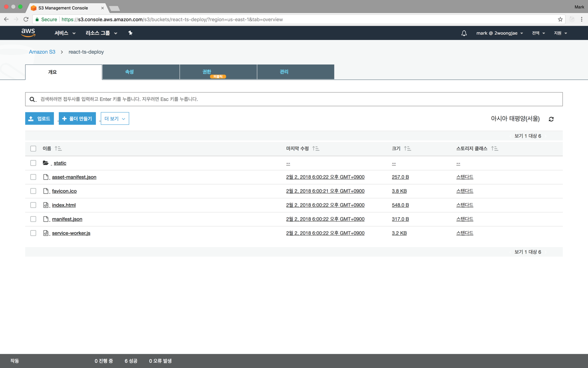
Task: Toggle the select-all objects checkbox
Action: coord(33,149)
